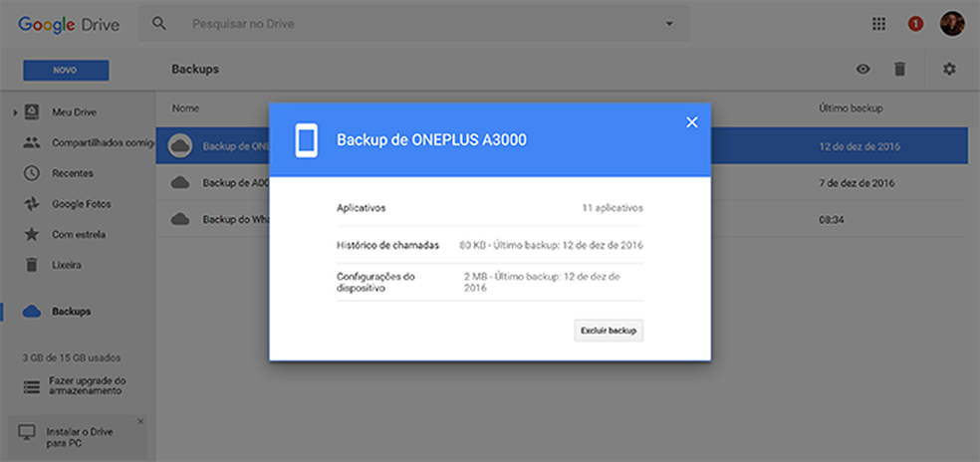Click the Nome column header
980x462 pixels.
185,109
